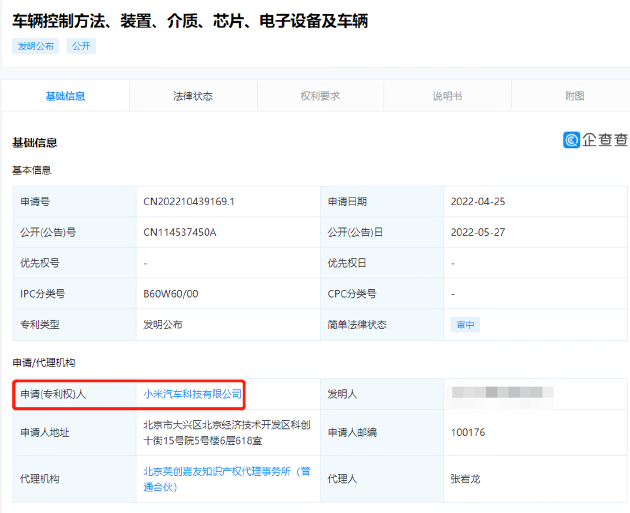This screenshot has height=513, width=630.
Task: Click the 优先权日 label cell
Action: click(x=382, y=263)
